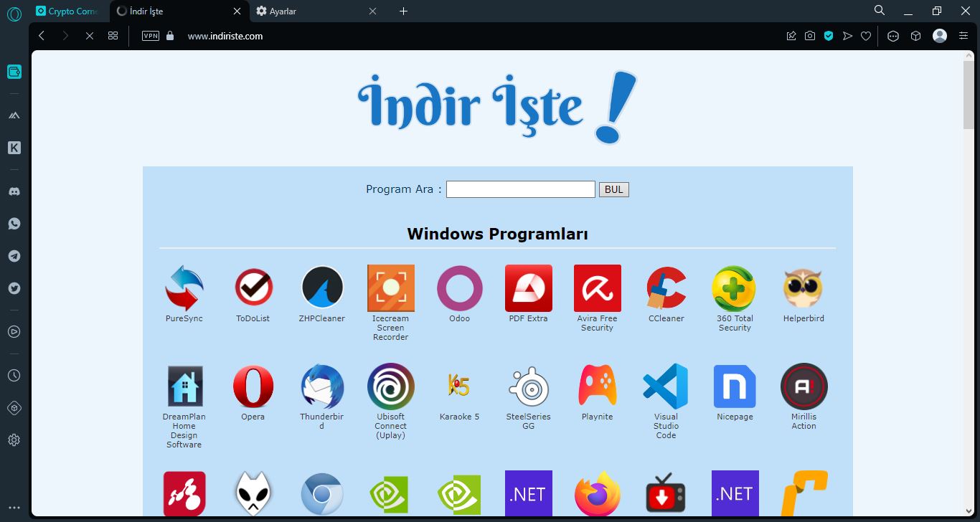Open the sidebar three-dots menu
The image size is (980, 522).
[x=14, y=508]
